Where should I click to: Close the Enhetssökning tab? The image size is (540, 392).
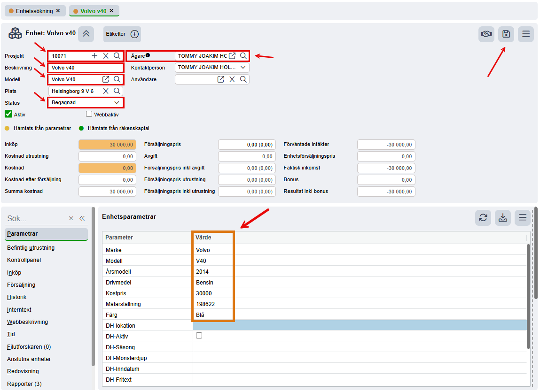click(58, 11)
